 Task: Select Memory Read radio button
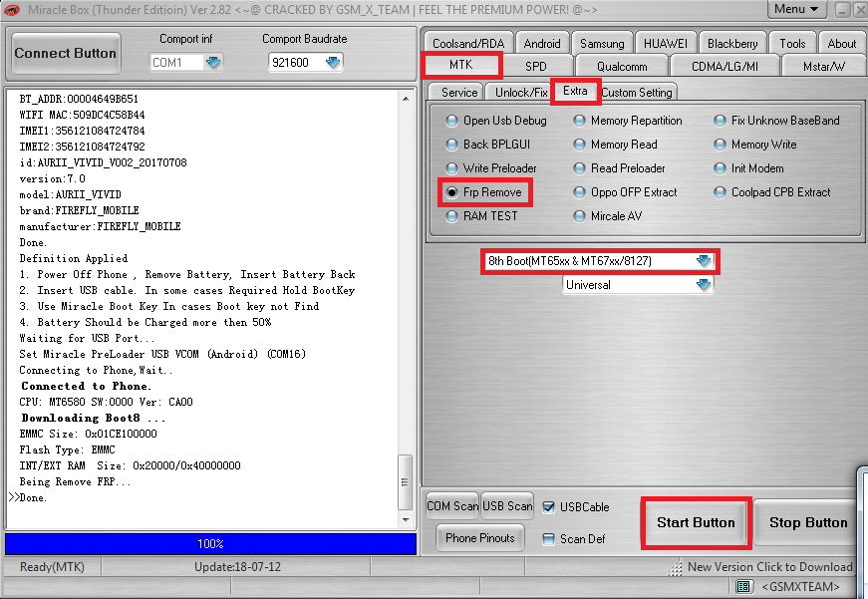[579, 145]
